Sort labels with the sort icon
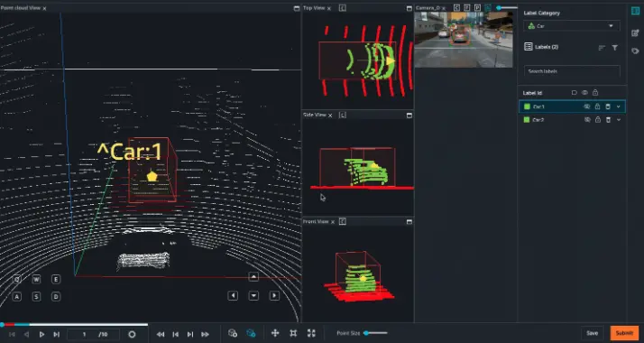Viewport: 644px width, 343px height. tap(602, 48)
